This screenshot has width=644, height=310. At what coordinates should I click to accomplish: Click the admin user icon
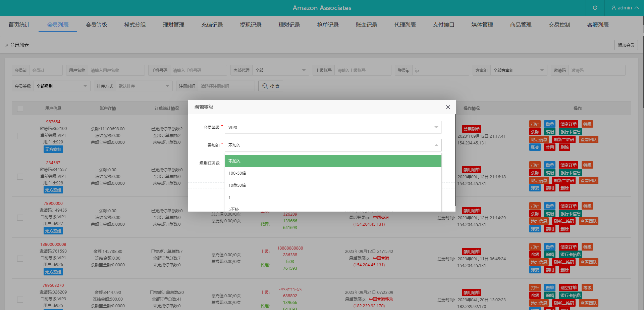[x=614, y=8]
